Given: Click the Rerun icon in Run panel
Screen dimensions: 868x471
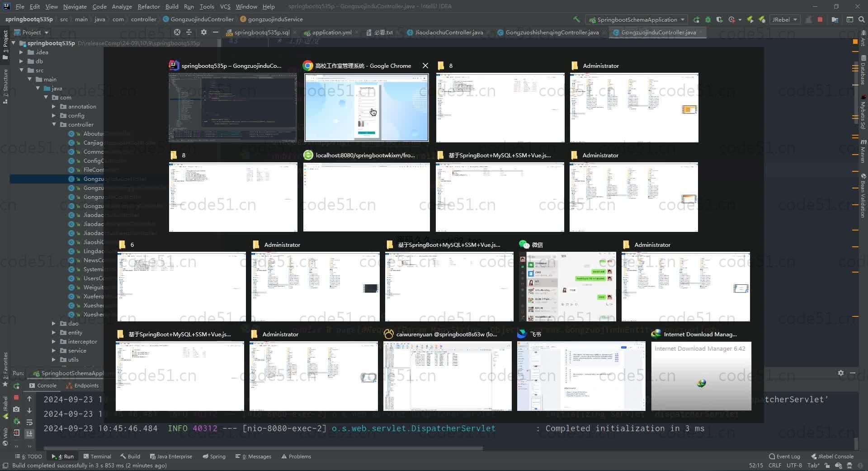Looking at the screenshot, I should pos(17,386).
